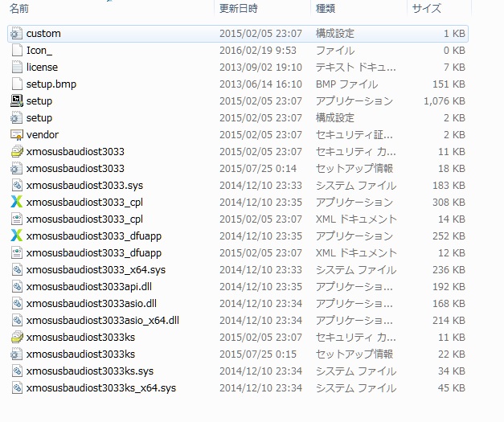The height and width of the screenshot is (422, 504).
Task: Click the security catalog icon of the 11 KB xmosusbaudiost3033
Action: 17,152
